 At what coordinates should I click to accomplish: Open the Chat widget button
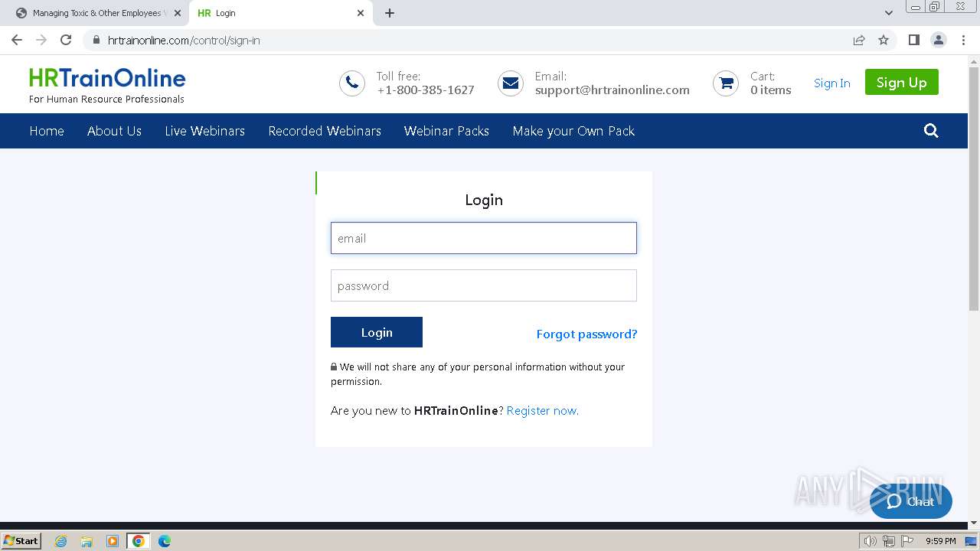pyautogui.click(x=911, y=501)
